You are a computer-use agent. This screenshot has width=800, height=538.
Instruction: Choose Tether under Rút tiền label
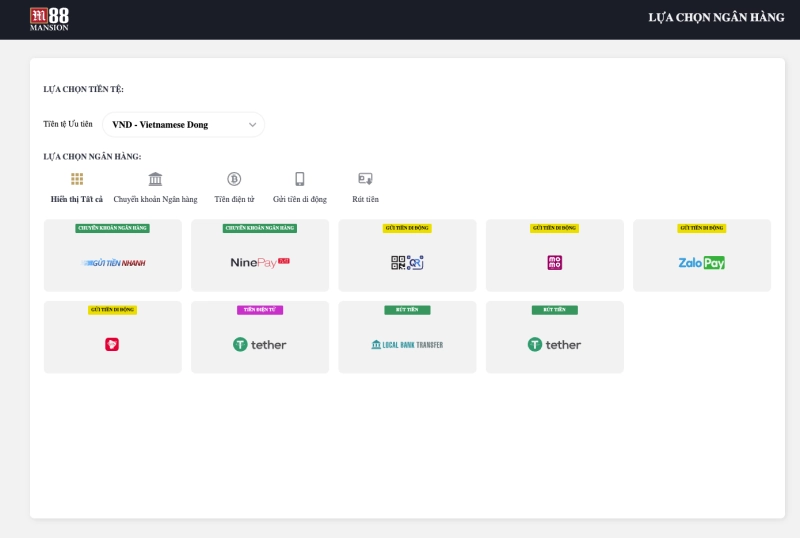click(x=555, y=337)
